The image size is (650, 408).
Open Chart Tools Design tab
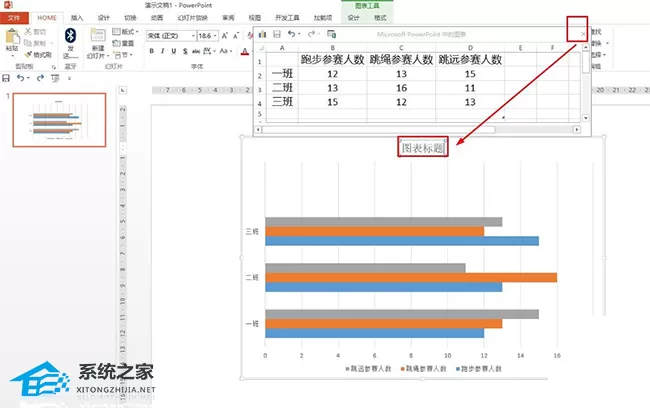(x=354, y=18)
